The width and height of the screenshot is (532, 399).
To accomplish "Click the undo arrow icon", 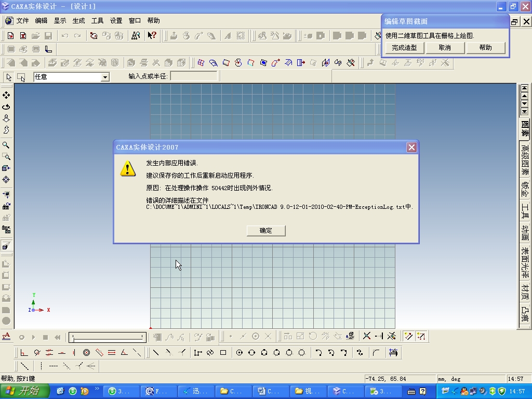I will (x=65, y=36).
